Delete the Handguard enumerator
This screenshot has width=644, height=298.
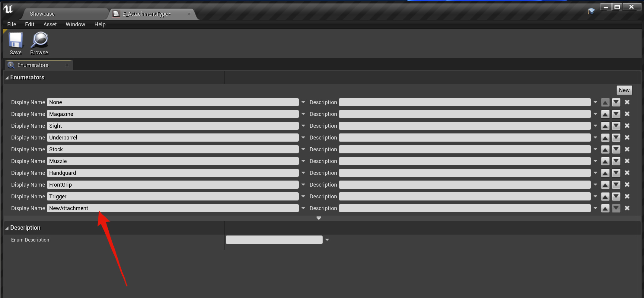point(627,173)
